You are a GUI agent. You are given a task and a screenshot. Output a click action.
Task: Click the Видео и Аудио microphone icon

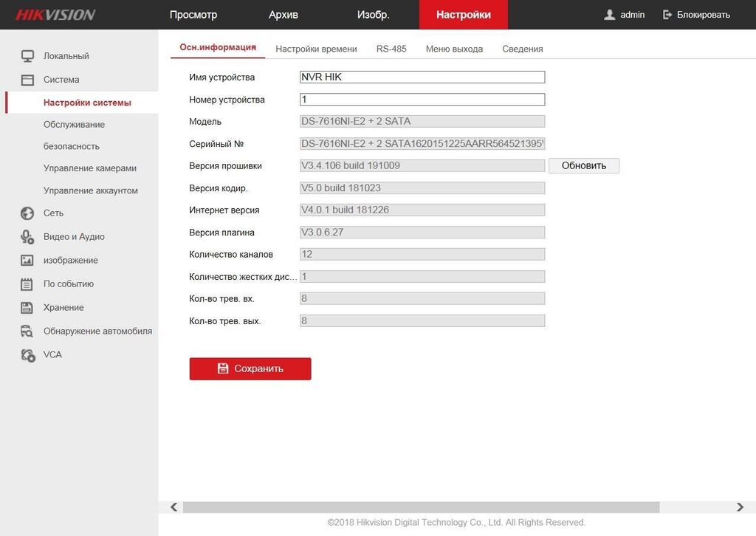[27, 237]
